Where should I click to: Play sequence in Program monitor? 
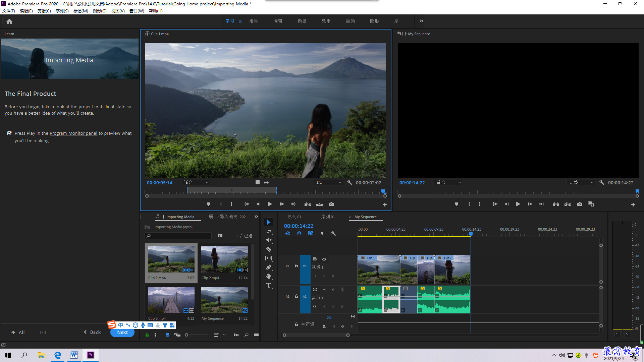(518, 204)
